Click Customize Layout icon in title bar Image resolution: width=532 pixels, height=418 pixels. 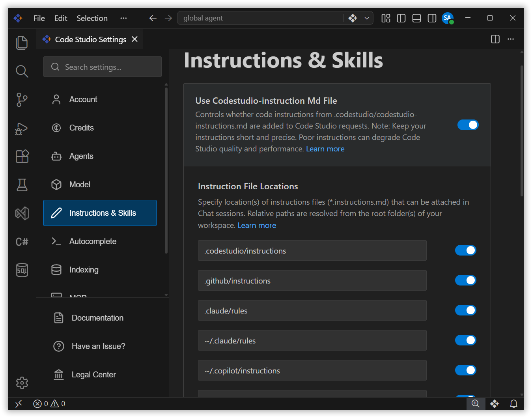coord(386,18)
